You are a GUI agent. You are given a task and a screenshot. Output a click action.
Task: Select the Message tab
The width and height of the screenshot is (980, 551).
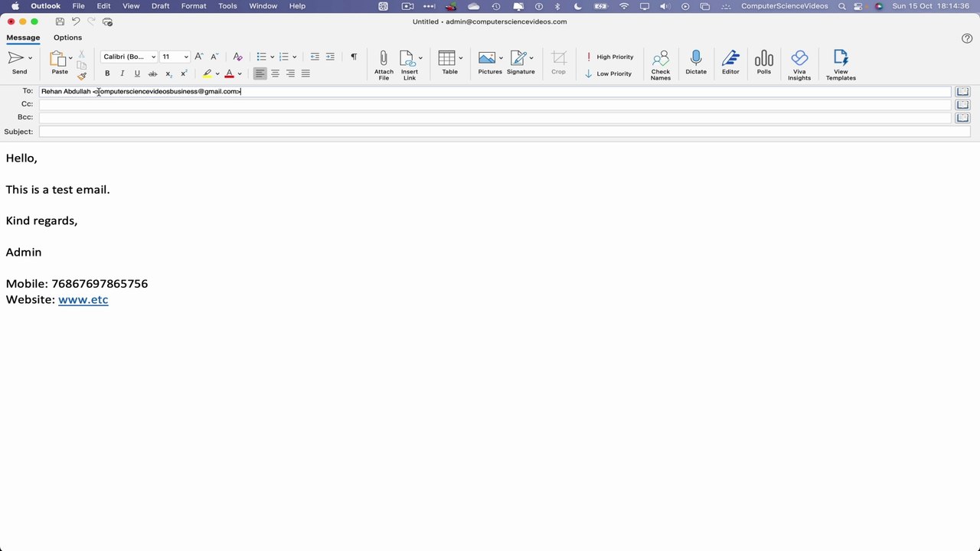(23, 37)
